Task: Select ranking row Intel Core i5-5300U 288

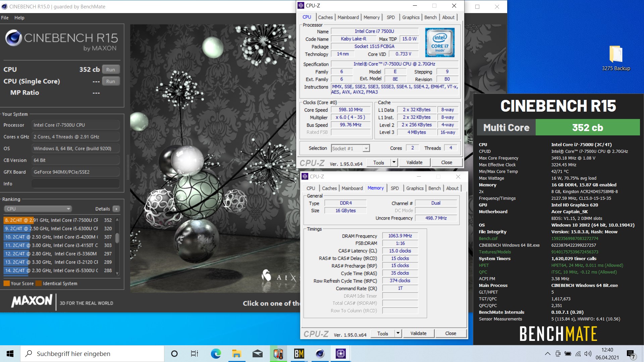Action: tap(58, 270)
